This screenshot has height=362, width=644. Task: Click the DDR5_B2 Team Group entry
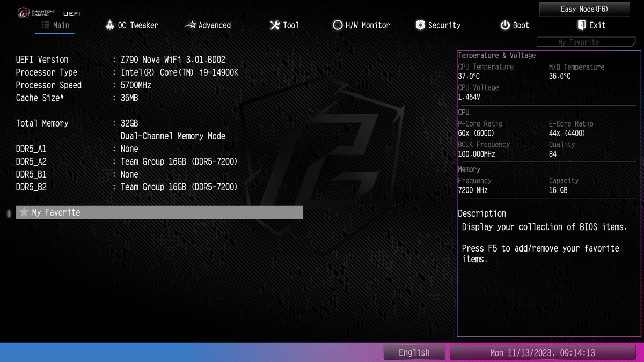(179, 187)
